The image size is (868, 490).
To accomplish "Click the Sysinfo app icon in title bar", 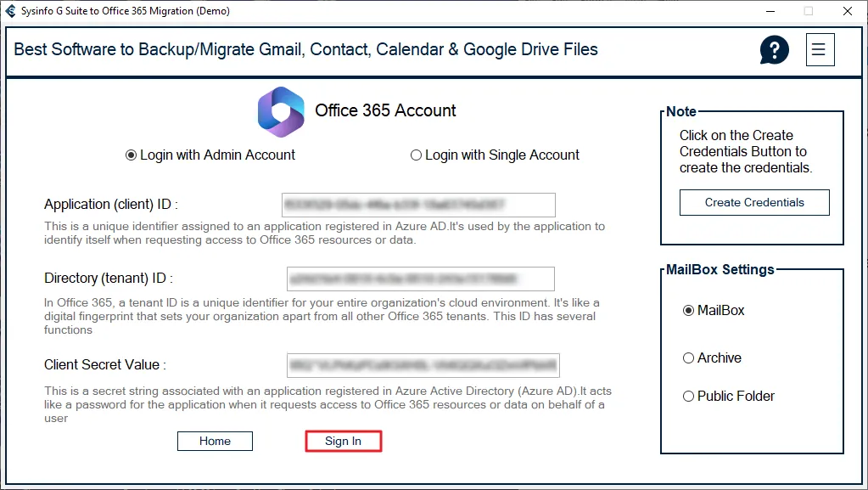I will pyautogui.click(x=10, y=10).
